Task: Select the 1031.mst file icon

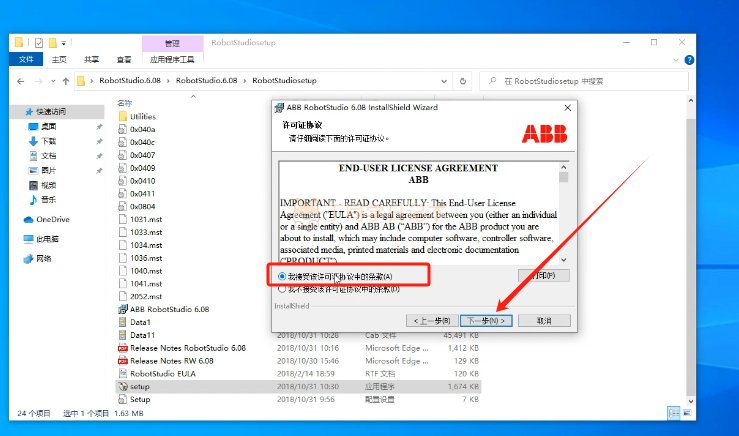Action: 123,219
